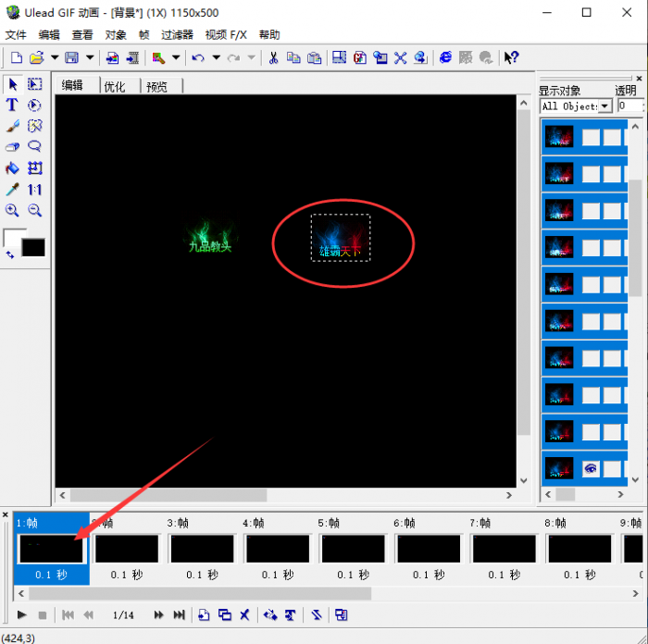Switch to the 优化 tab
The width and height of the screenshot is (648, 644).
click(115, 86)
